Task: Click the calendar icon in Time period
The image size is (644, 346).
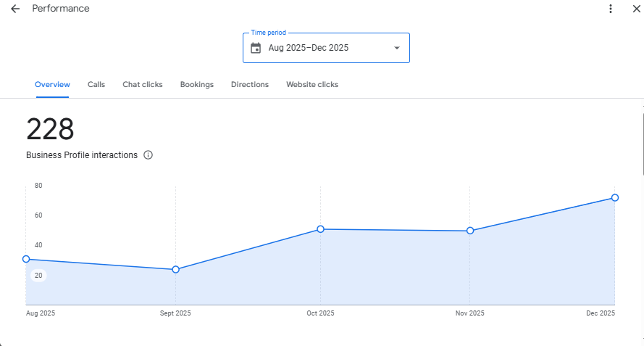Action: pos(256,48)
